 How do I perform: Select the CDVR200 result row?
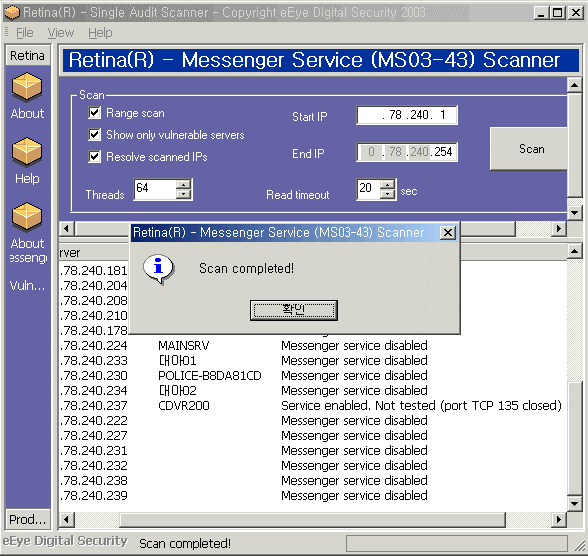[x=312, y=406]
